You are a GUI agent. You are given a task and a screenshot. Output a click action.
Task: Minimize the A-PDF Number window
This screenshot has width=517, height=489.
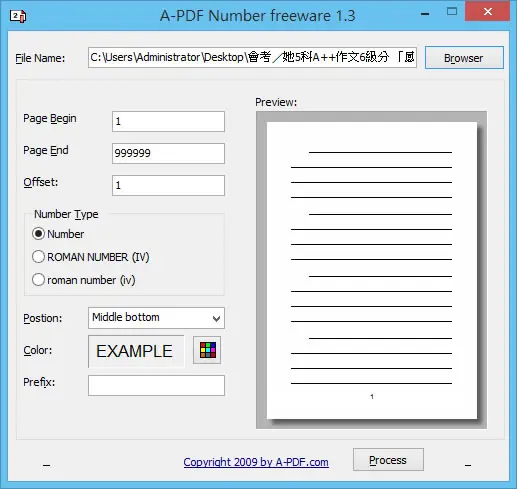(x=425, y=14)
